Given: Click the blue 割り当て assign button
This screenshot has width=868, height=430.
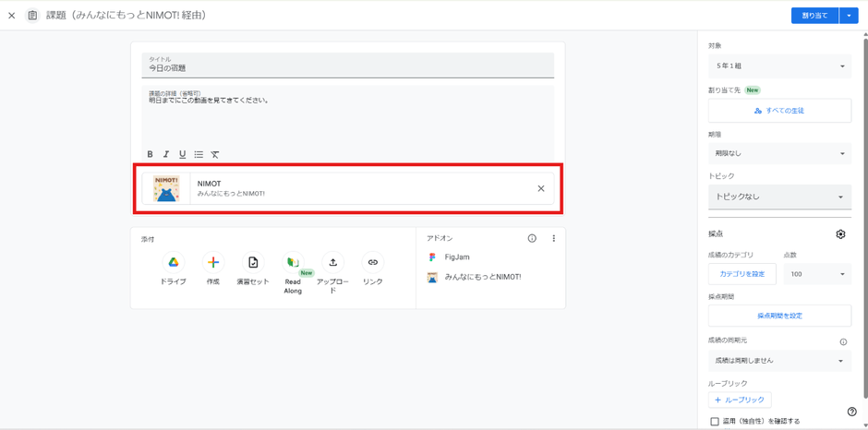Looking at the screenshot, I should pos(814,16).
